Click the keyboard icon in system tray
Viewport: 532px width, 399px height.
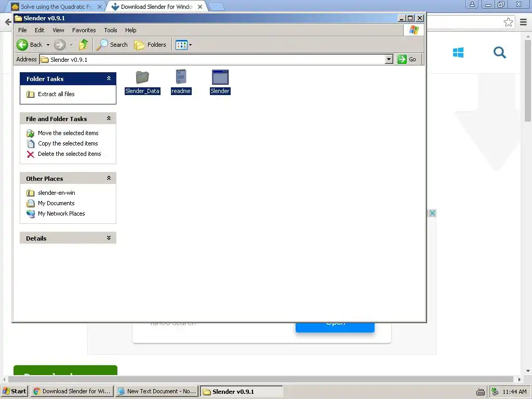[x=481, y=392]
